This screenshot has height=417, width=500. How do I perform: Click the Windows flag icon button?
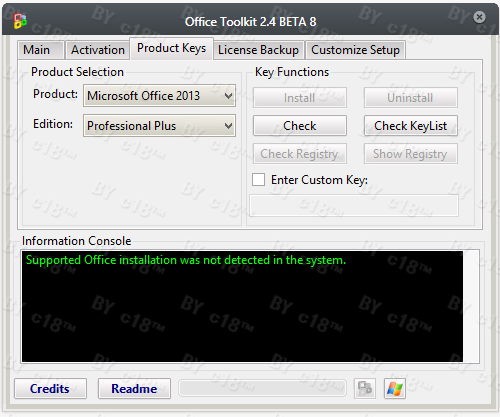(x=395, y=388)
